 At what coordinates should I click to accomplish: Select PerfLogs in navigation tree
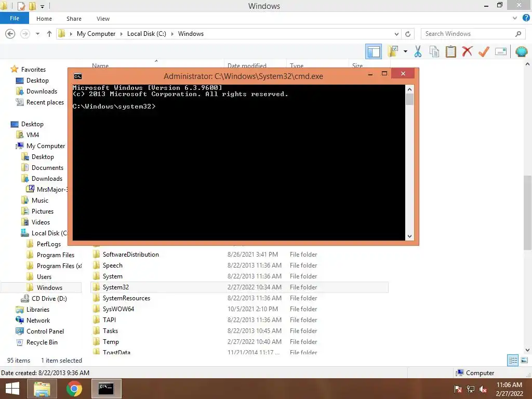coord(48,244)
